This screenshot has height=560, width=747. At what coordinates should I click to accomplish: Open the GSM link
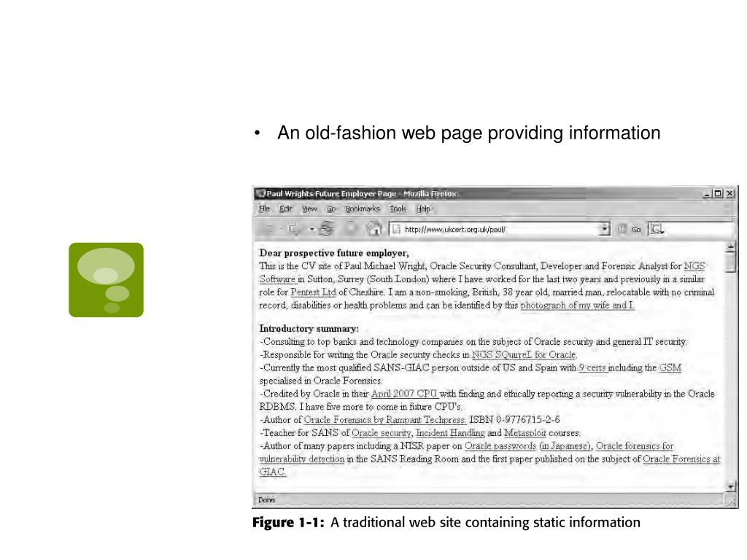pos(670,367)
